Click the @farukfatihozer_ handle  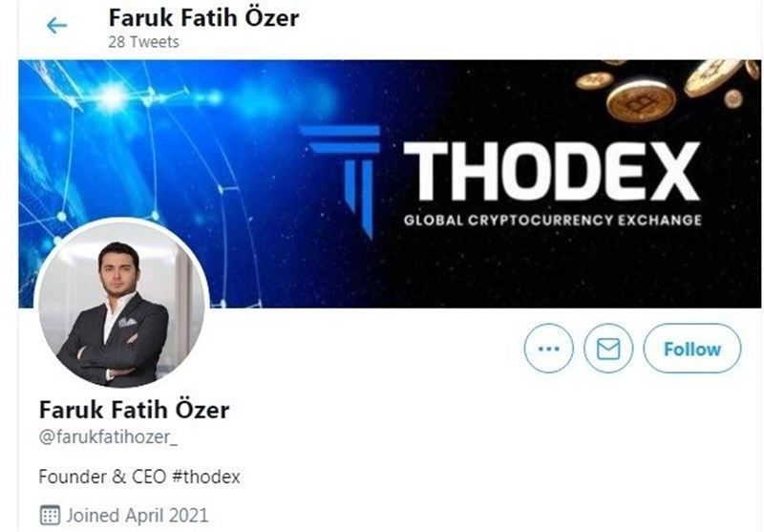pyautogui.click(x=108, y=436)
